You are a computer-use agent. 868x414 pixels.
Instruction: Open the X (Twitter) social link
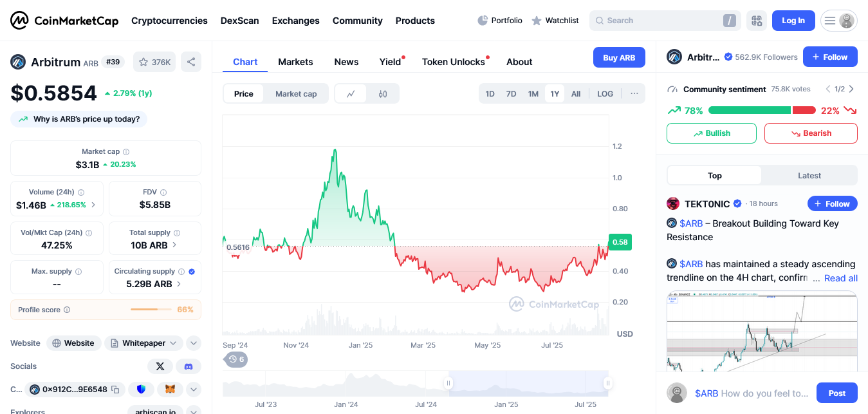pos(160,366)
